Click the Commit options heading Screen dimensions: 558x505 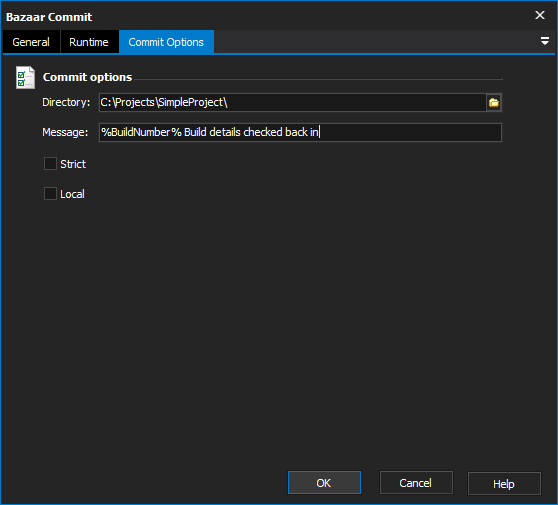[87, 77]
